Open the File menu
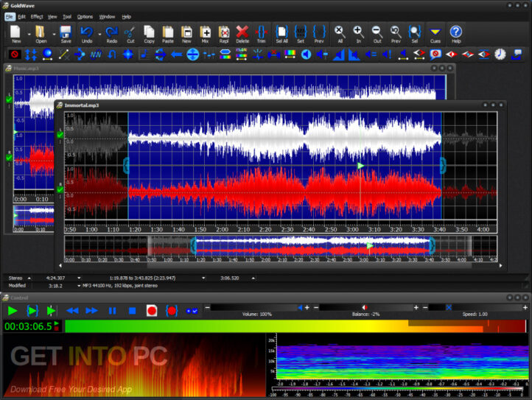Screen dimensions: 532x400 (10, 17)
